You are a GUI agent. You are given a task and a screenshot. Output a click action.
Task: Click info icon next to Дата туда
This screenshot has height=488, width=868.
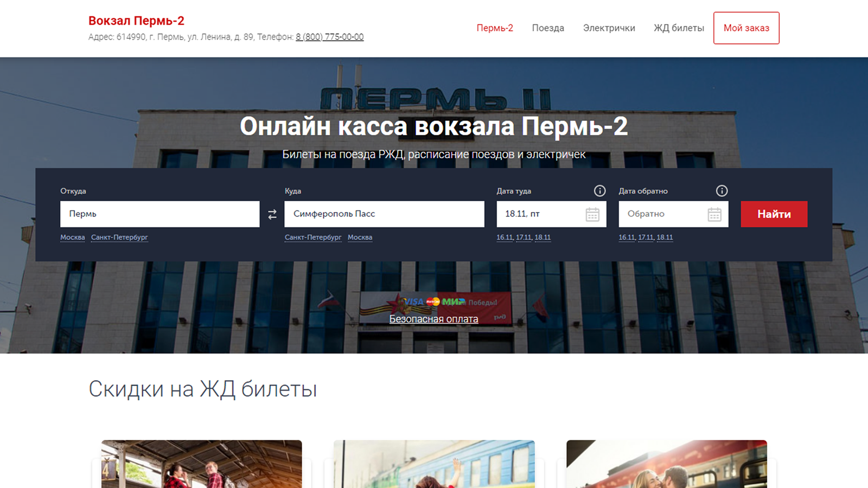coord(599,191)
